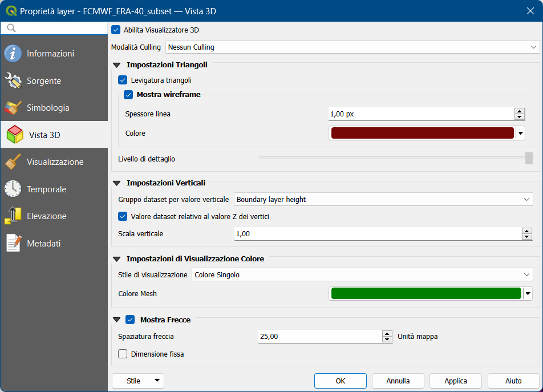
Task: Open the Stile di visualizzazione dropdown
Action: 362,274
